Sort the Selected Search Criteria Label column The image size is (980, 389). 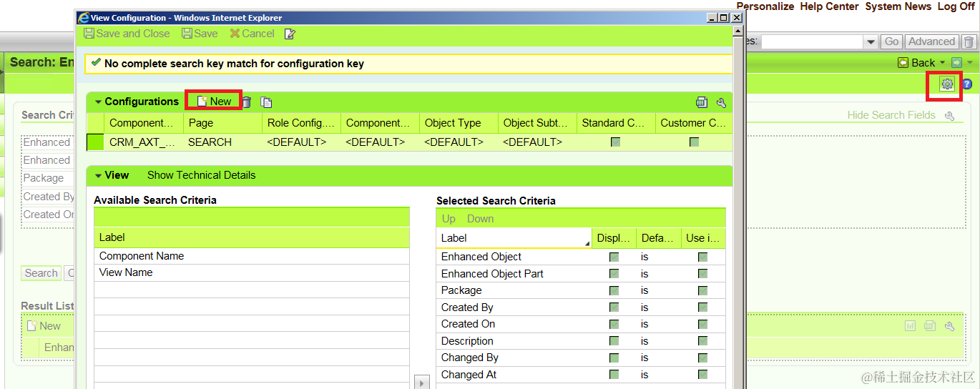click(x=514, y=238)
